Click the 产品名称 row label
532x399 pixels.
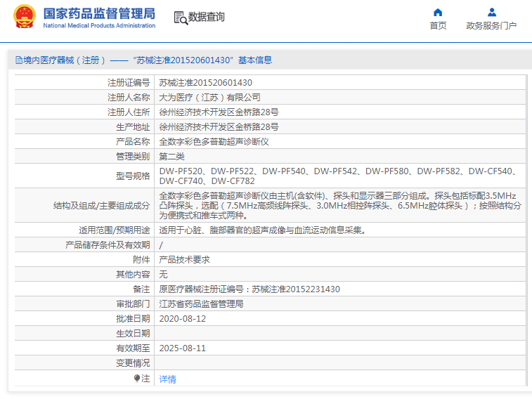pos(133,142)
